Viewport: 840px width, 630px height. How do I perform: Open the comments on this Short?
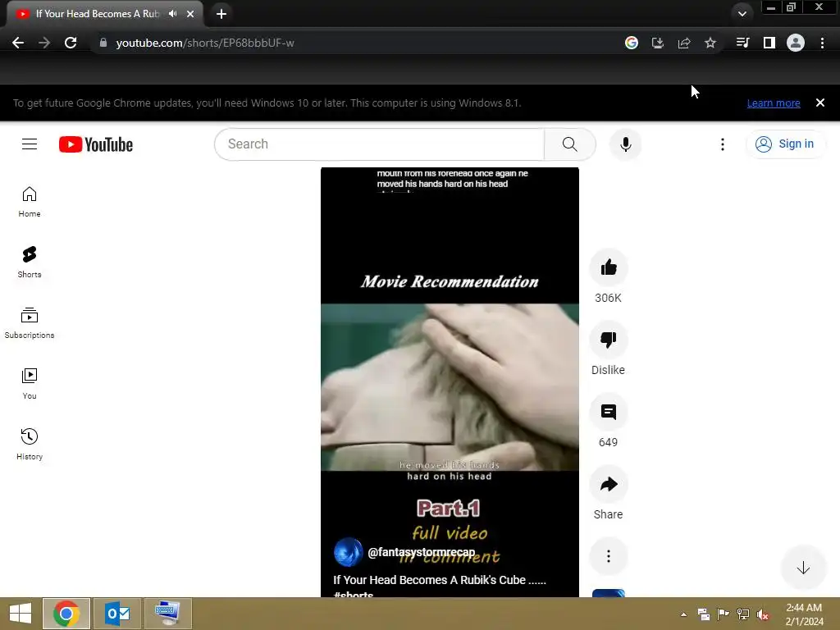pyautogui.click(x=608, y=412)
